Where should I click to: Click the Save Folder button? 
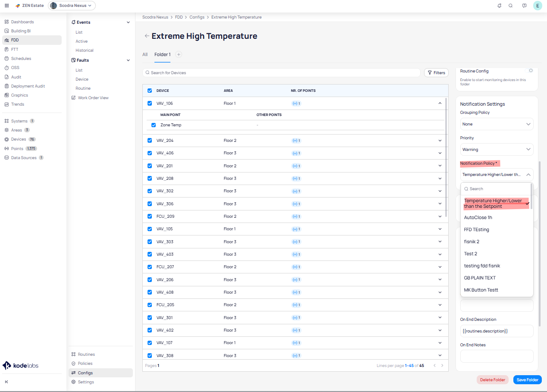click(527, 380)
